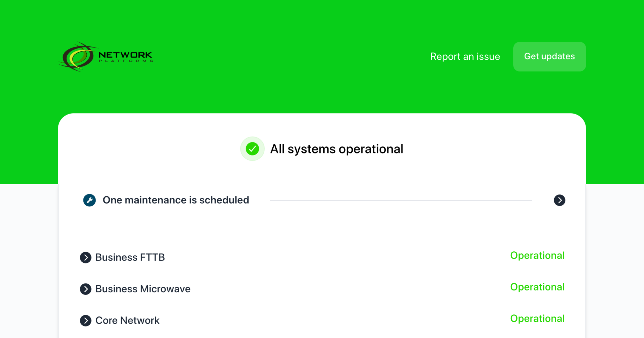The image size is (644, 338).
Task: Click the Network Platforms logo
Action: (105, 56)
